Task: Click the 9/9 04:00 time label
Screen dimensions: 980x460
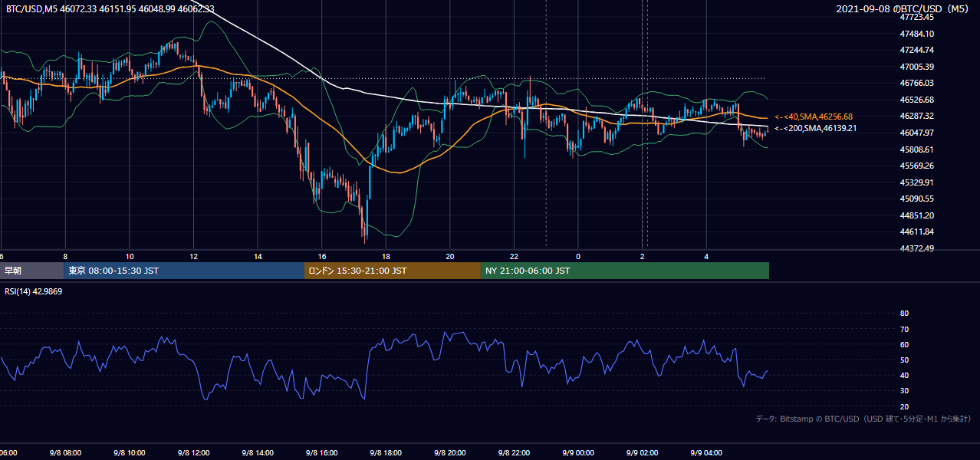Action: click(x=706, y=453)
